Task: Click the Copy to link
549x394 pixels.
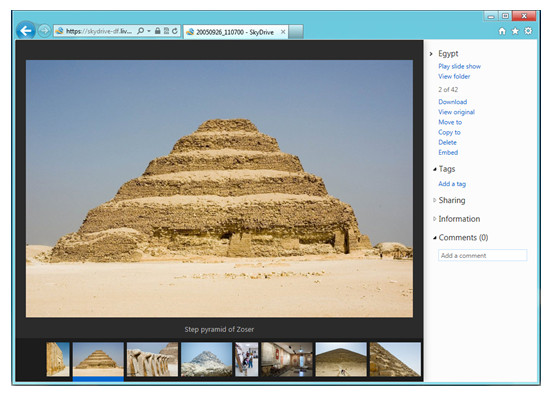Action: (x=449, y=132)
